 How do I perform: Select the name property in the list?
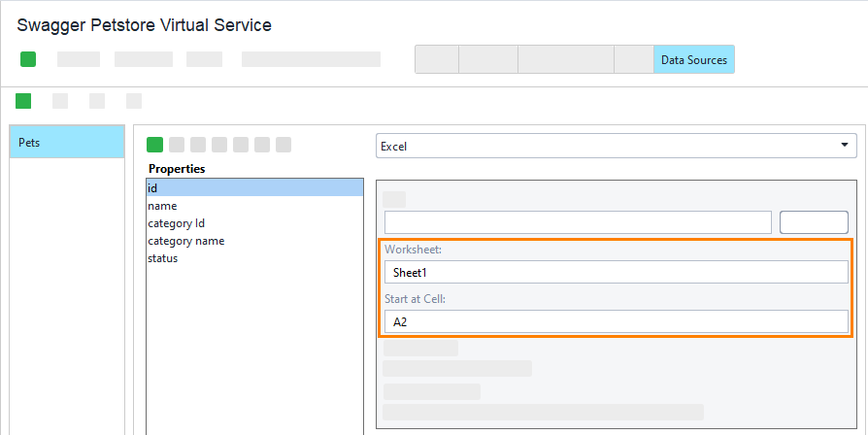254,206
